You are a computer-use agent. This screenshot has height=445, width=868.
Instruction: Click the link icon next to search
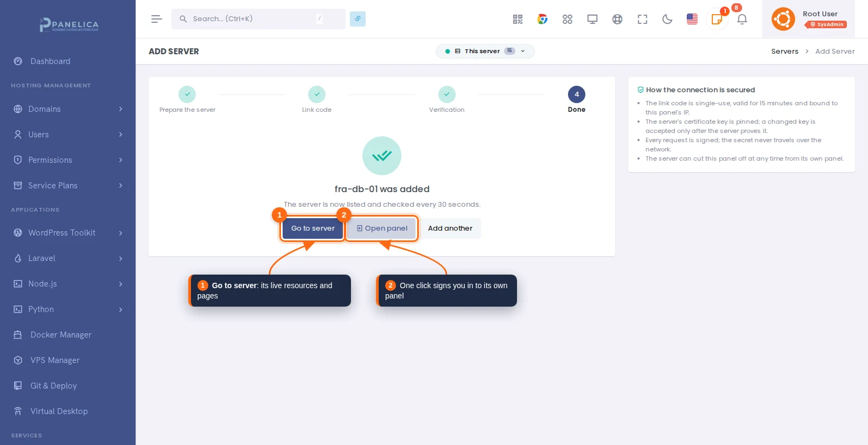coord(358,19)
